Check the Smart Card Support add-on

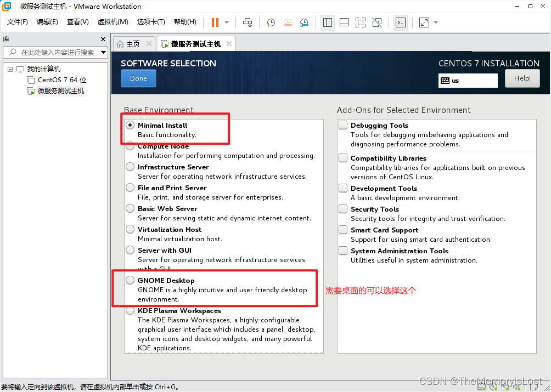tap(343, 230)
